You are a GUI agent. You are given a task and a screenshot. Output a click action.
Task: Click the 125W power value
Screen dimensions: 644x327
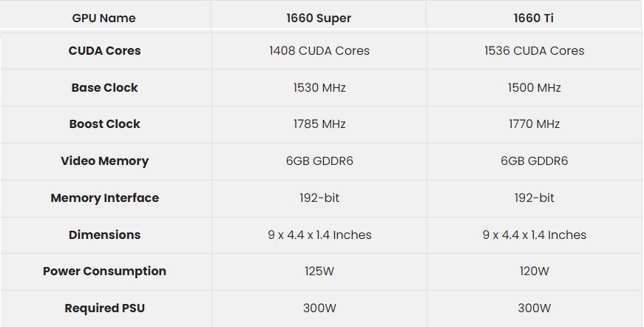pos(319,271)
